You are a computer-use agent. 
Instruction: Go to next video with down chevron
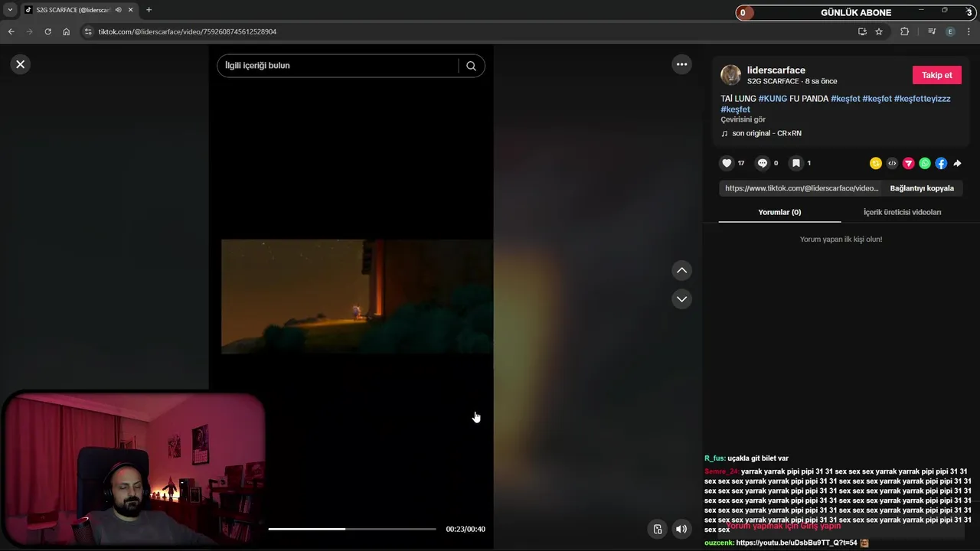coord(681,298)
